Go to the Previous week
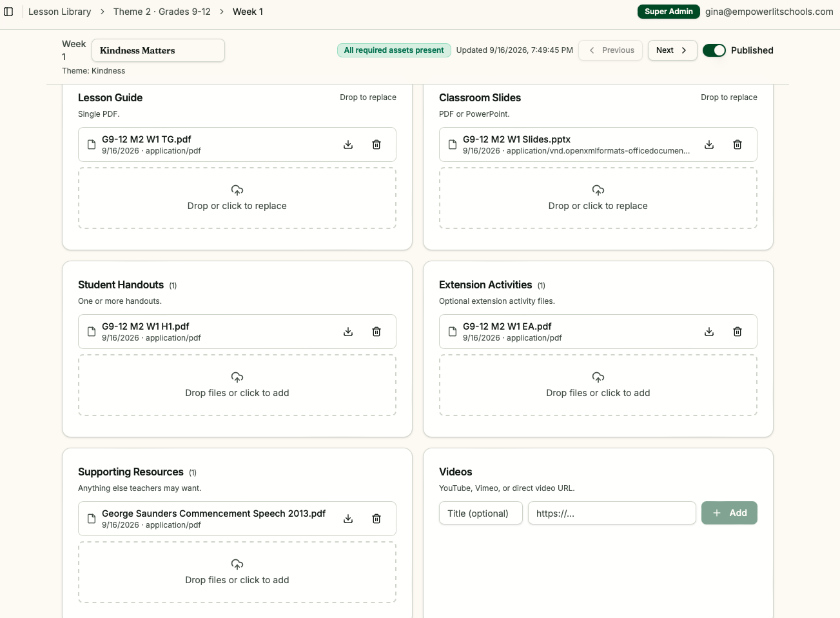840x618 pixels. tap(610, 50)
